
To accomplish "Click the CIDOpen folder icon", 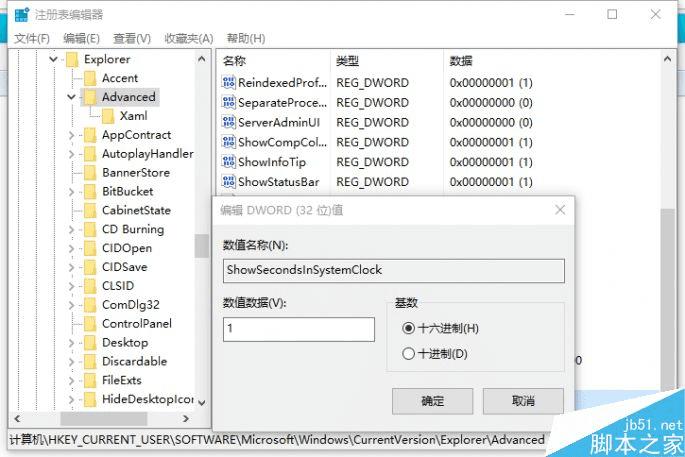I will pyautogui.click(x=90, y=248).
